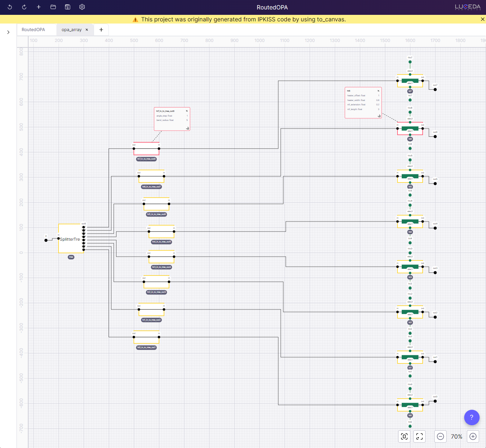The image size is (486, 448).
Task: Save the project with the floppy disk icon
Action: tap(68, 7)
